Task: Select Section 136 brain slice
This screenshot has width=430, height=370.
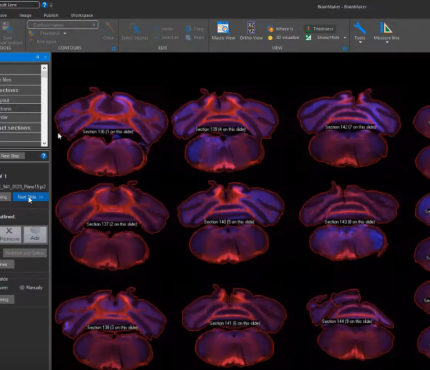Action: (111, 131)
